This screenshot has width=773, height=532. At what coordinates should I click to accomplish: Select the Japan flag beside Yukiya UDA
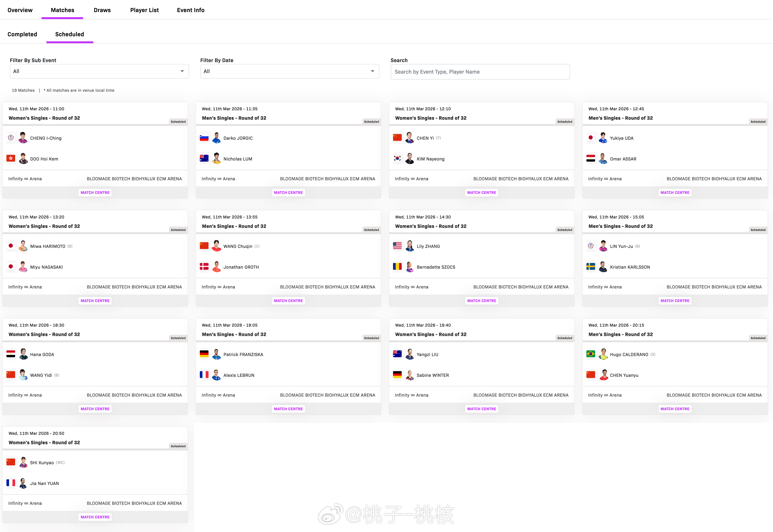pos(591,138)
